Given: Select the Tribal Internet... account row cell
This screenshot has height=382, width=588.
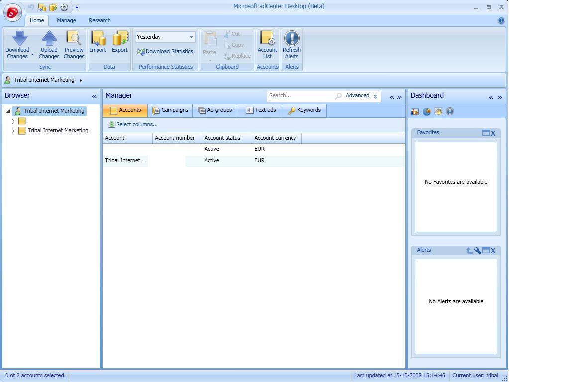Looking at the screenshot, I should 125,161.
